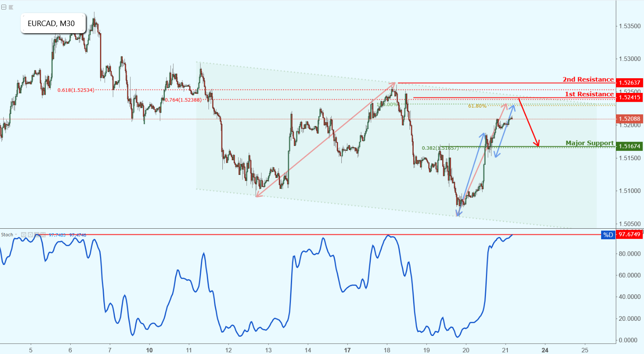Click the current price tag 1.52088
This screenshot has height=354, width=644.
(x=629, y=119)
